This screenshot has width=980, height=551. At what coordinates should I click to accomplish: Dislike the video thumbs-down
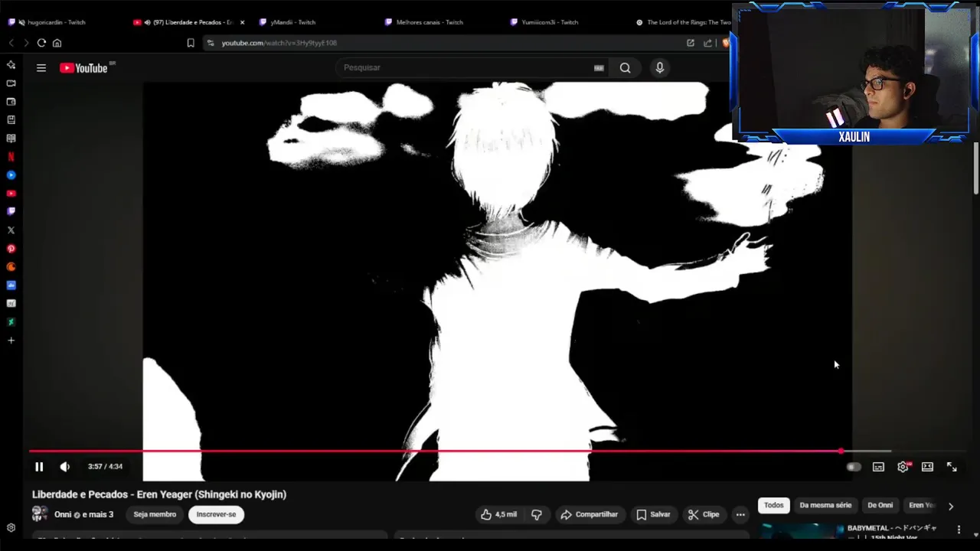[537, 514]
